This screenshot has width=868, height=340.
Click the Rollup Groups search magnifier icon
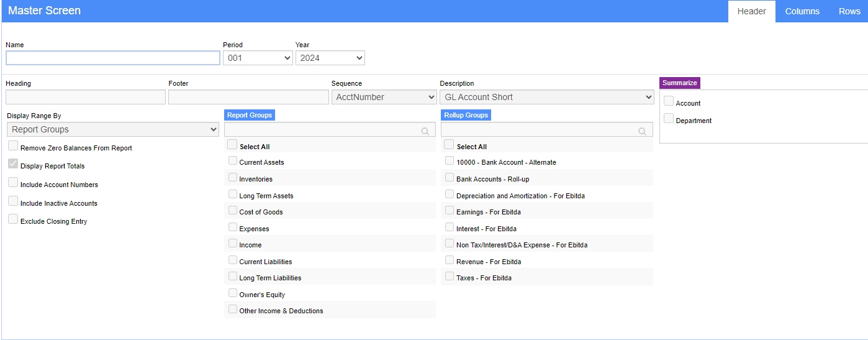(x=643, y=131)
